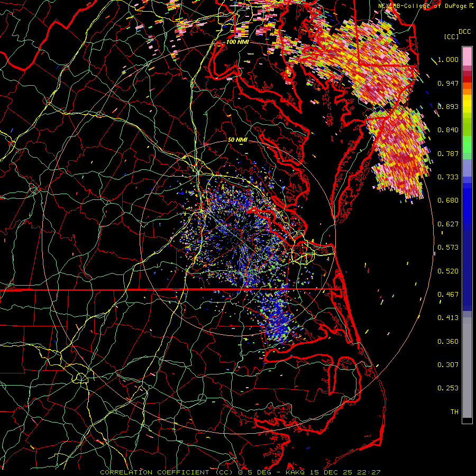Image resolution: width=476 pixels, height=476 pixels.
Task: Click the "22:27" timestamp in the caption
Action: pos(369,472)
